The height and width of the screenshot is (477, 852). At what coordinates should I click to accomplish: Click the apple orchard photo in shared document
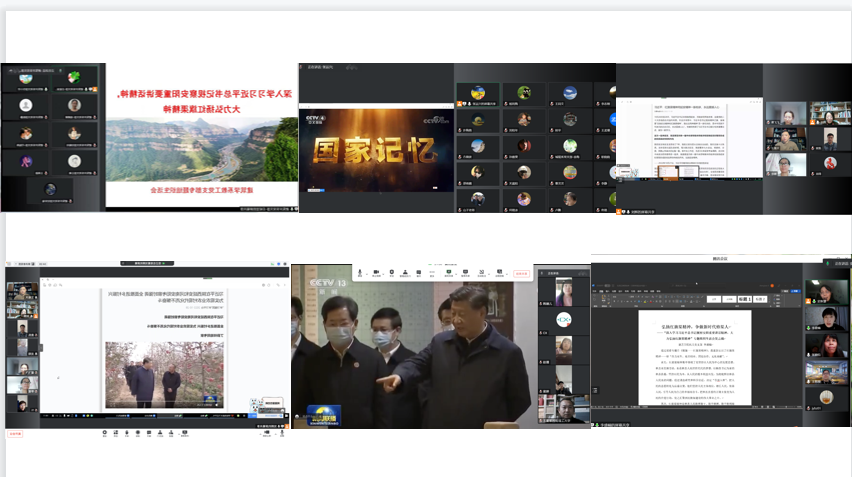coord(150,376)
